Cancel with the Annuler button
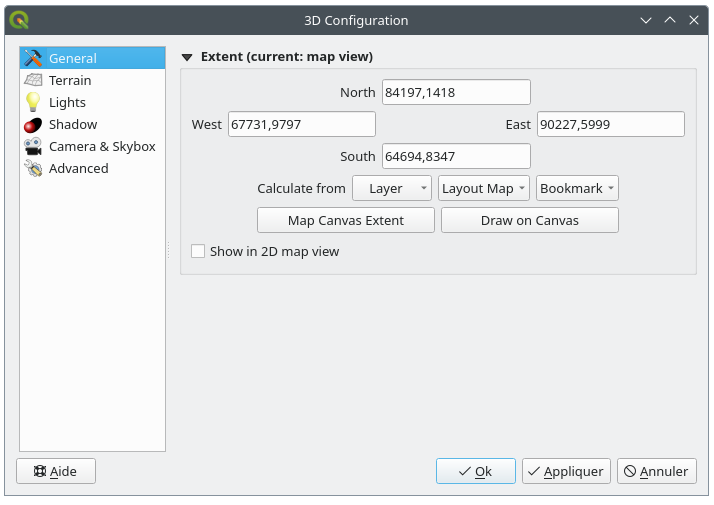The width and height of the screenshot is (714, 505). pyautogui.click(x=657, y=471)
